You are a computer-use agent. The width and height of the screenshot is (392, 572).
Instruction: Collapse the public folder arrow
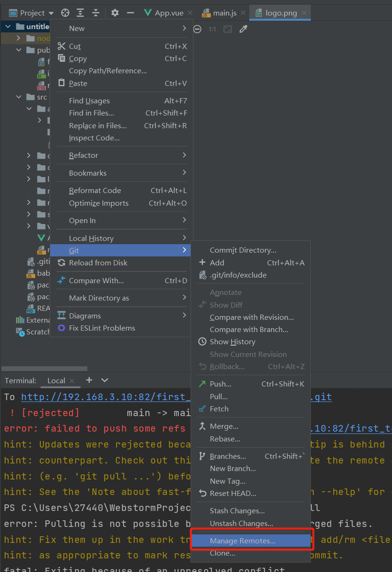[19, 50]
